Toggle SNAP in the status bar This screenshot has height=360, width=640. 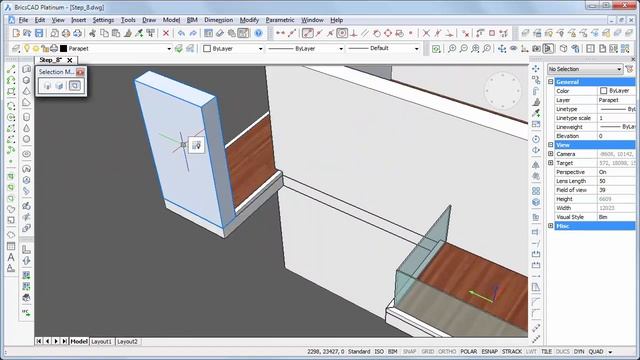[x=409, y=351]
